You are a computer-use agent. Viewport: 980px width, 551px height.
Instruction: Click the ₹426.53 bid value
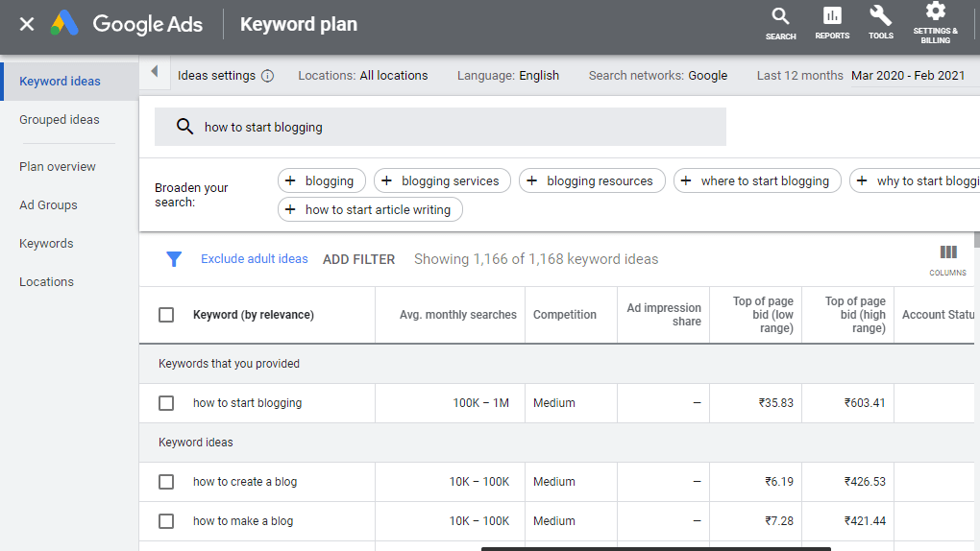(865, 482)
